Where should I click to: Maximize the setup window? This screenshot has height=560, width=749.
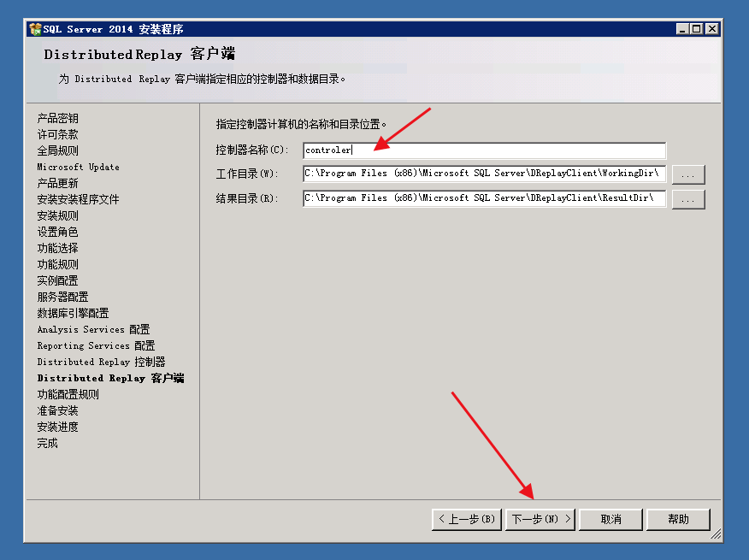pyautogui.click(x=696, y=29)
